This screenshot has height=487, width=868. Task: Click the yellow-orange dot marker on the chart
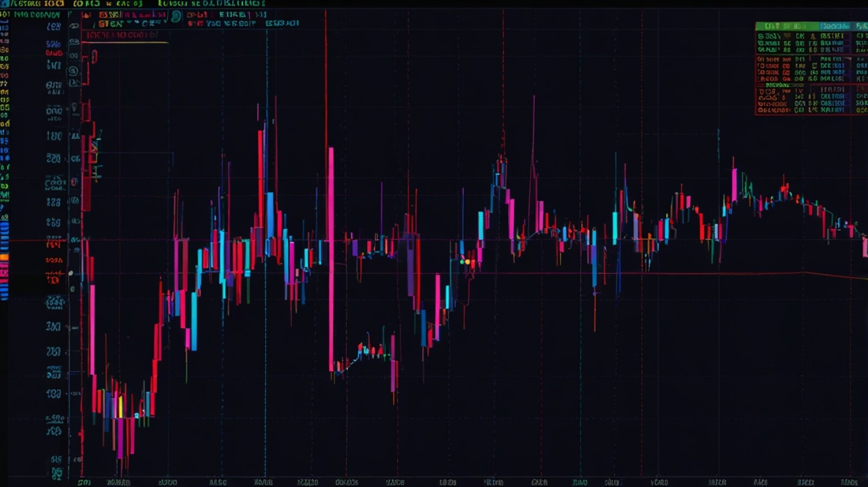pyautogui.click(x=468, y=262)
